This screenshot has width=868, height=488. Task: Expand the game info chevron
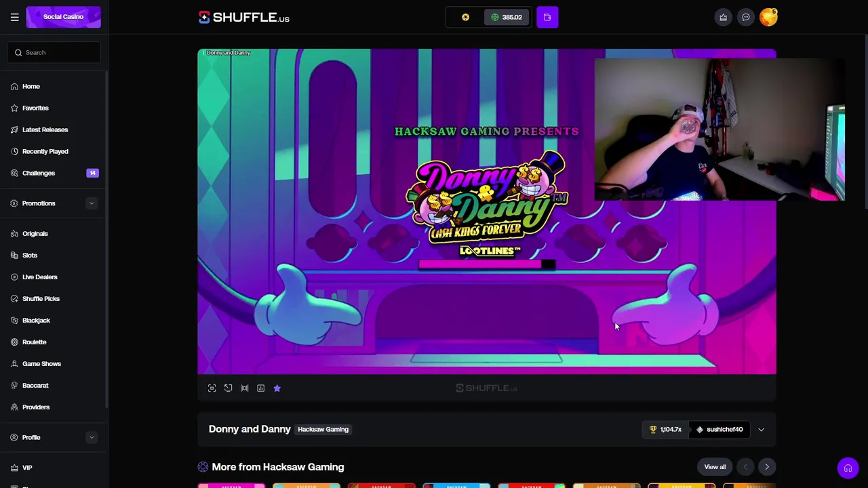tap(761, 429)
